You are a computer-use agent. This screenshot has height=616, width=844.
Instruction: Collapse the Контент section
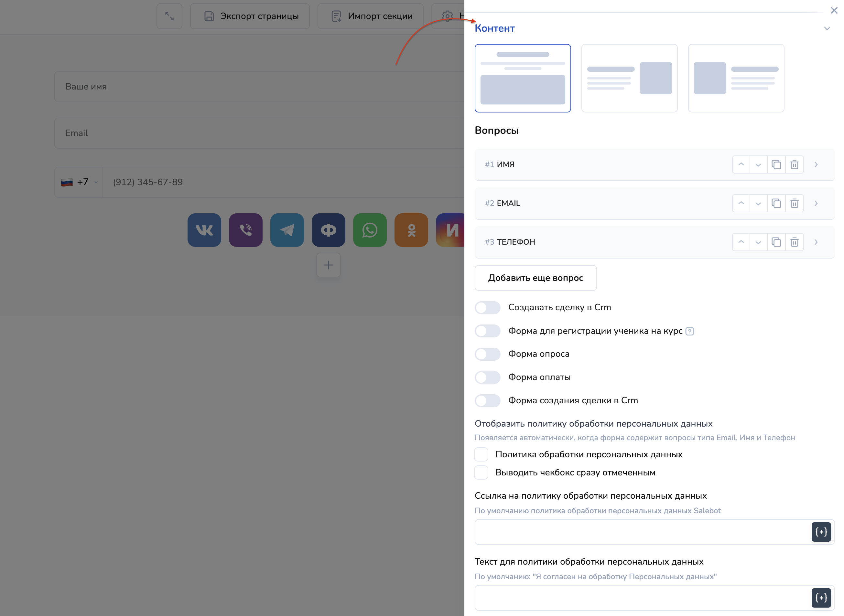(827, 28)
